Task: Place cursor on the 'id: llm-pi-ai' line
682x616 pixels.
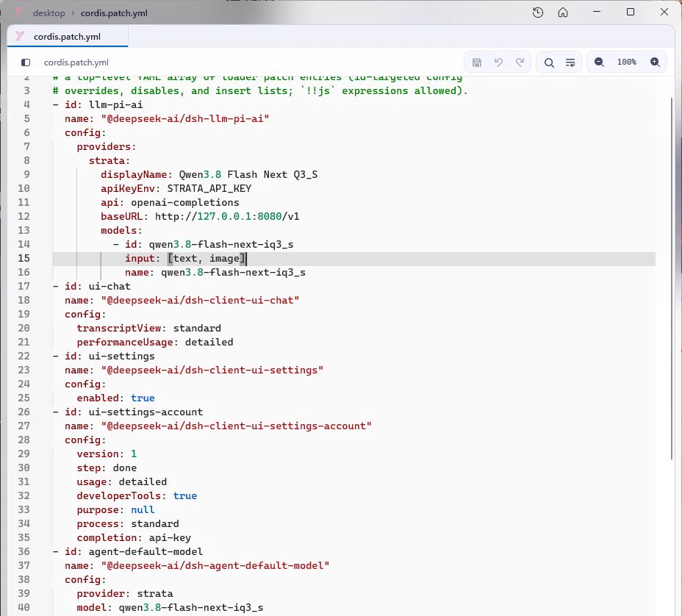Action: point(98,105)
